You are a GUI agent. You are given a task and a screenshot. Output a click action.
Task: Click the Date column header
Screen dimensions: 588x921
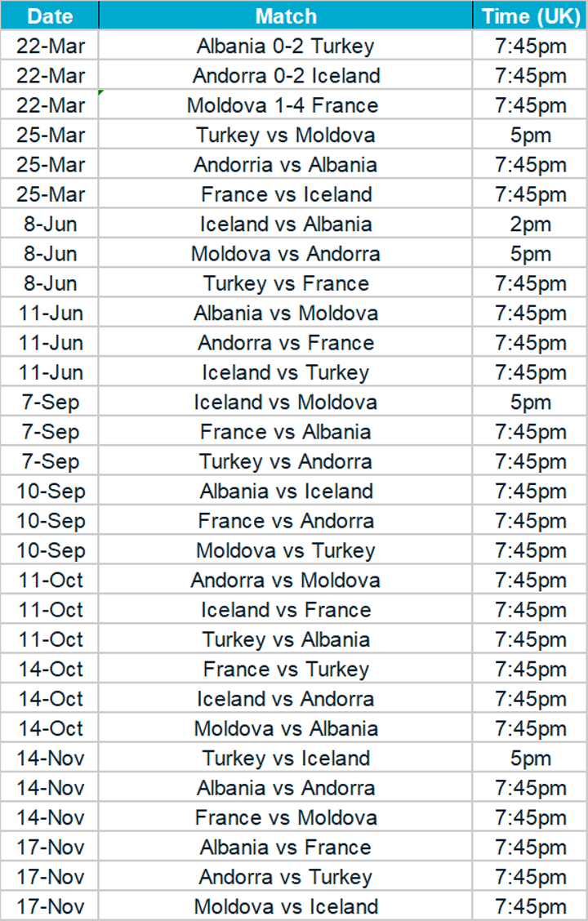pyautogui.click(x=49, y=16)
